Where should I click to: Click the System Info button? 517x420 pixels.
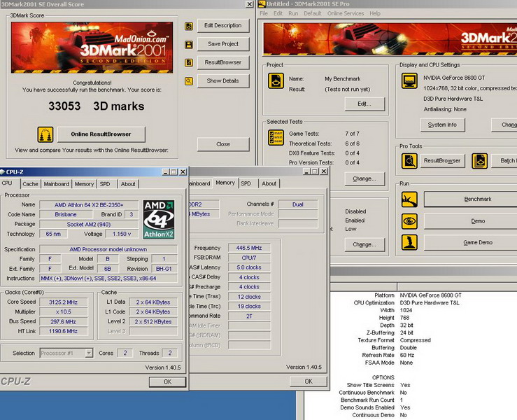click(442, 125)
